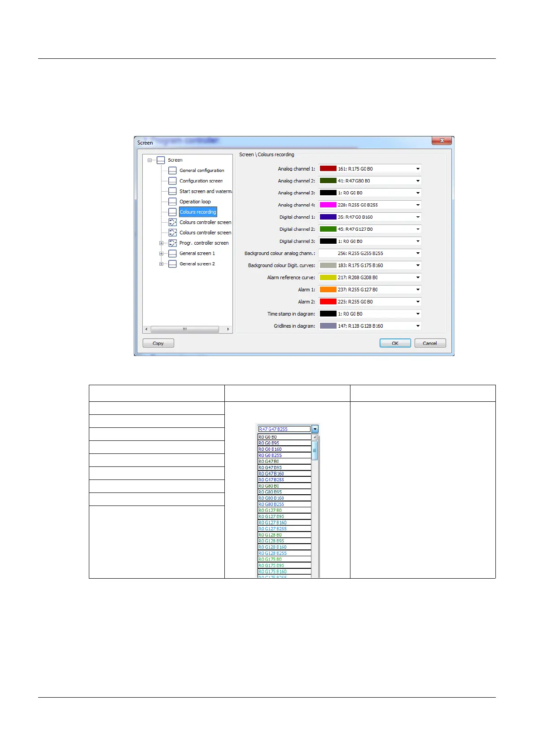Select Progr. controller screen tree item
The image size is (534, 756).
point(204,243)
